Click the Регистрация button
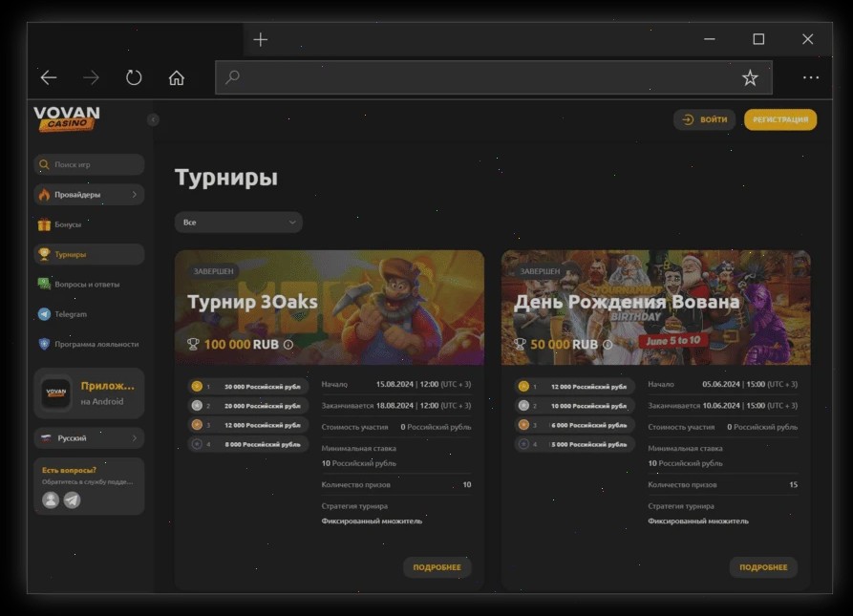This screenshot has height=616, width=853. point(780,119)
